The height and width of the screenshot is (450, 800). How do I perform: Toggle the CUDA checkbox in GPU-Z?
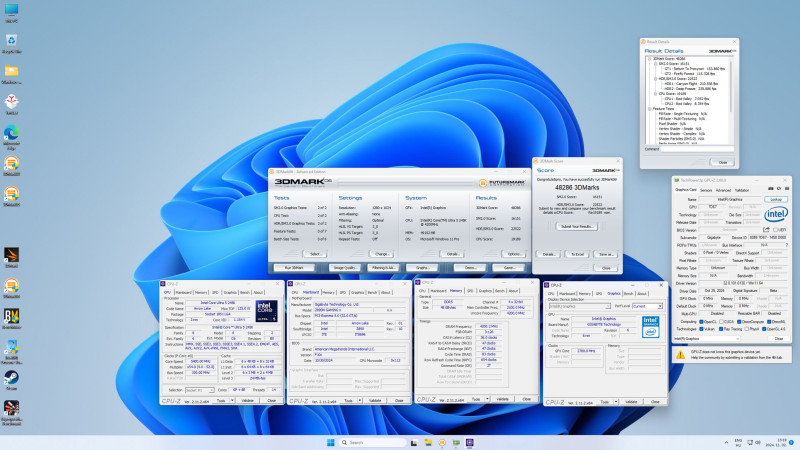(721, 322)
